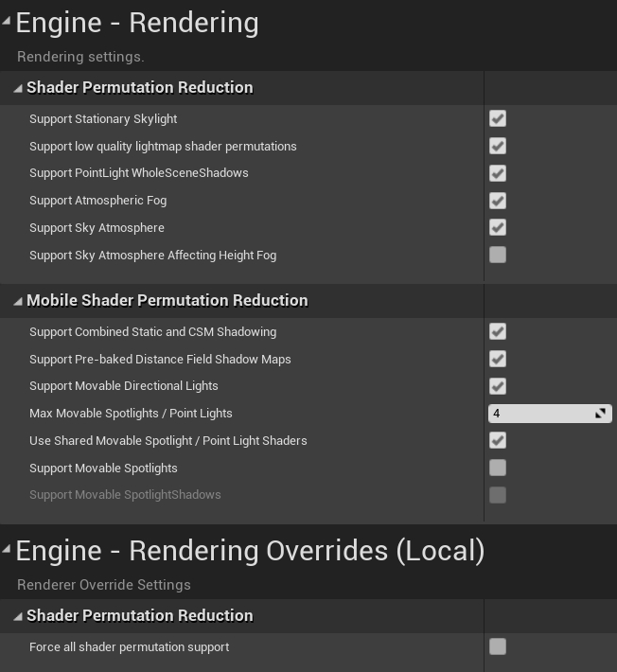Collapse Mobile Shader Permutation Reduction category

[x=18, y=302]
